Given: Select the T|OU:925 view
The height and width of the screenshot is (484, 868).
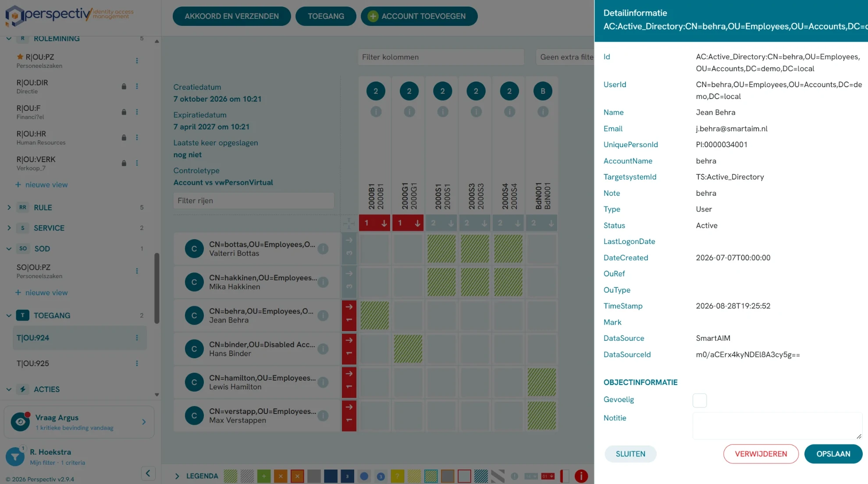Looking at the screenshot, I should [79, 364].
